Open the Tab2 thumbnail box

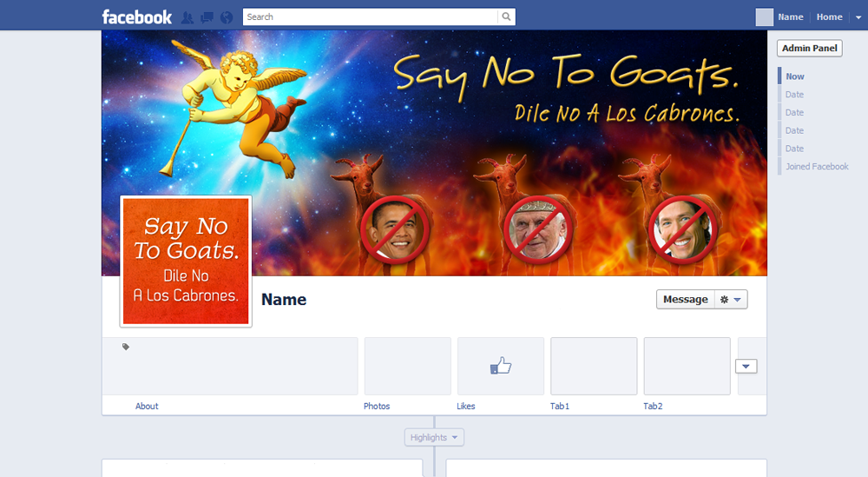tap(687, 366)
